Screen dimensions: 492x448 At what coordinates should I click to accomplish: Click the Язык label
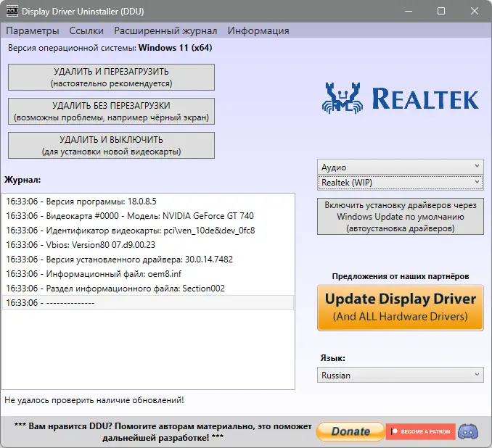point(332,358)
